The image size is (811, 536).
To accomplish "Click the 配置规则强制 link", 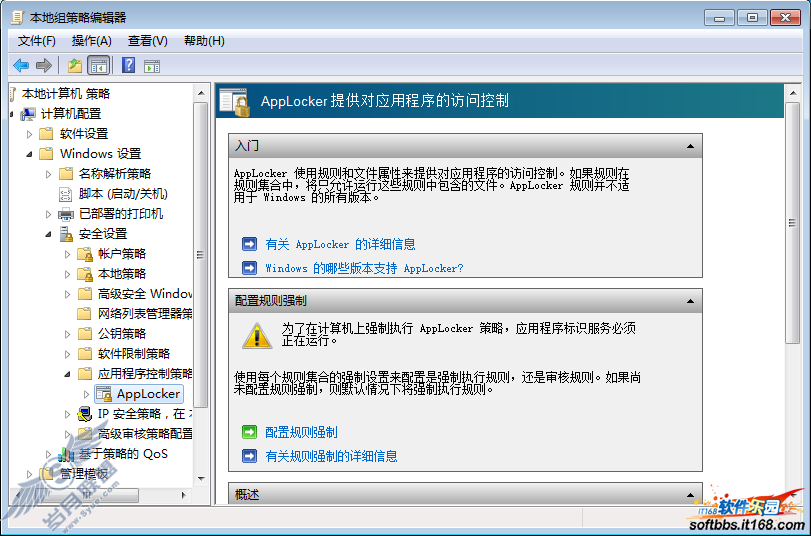I will 301,432.
